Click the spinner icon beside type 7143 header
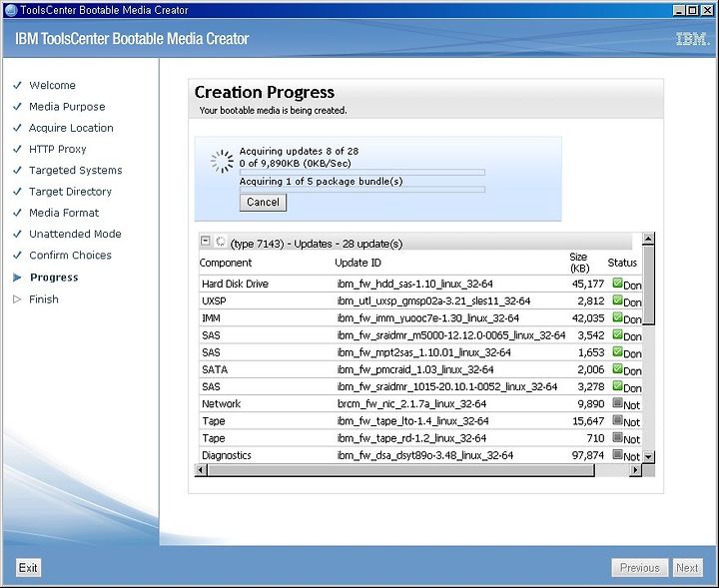This screenshot has width=719, height=588. click(x=221, y=241)
